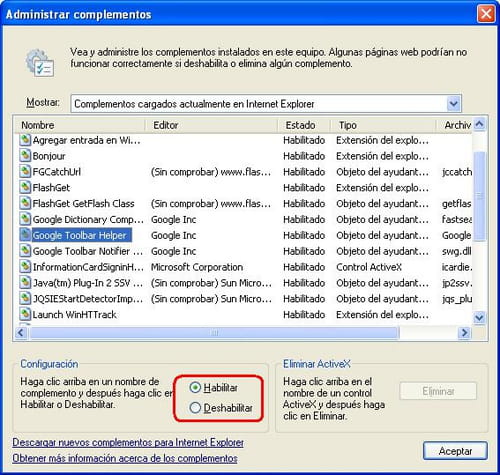The image size is (500, 475).
Task: Open the Mostrar combo box dropdown arrow
Action: coord(454,104)
